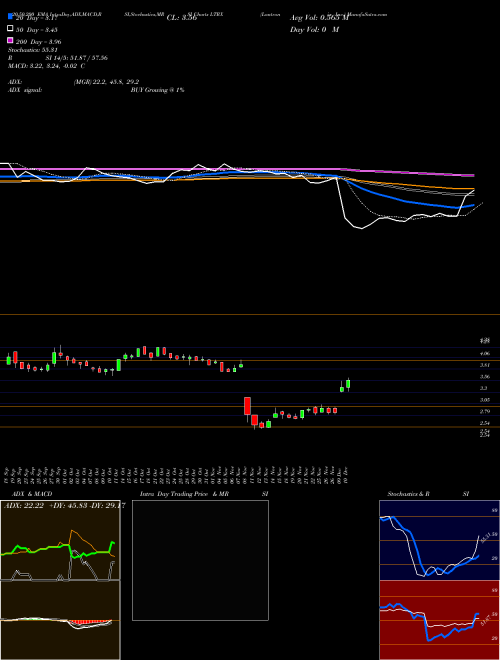
Task: Click the 'ADX & MACD' panel title
Action: pos(32,494)
